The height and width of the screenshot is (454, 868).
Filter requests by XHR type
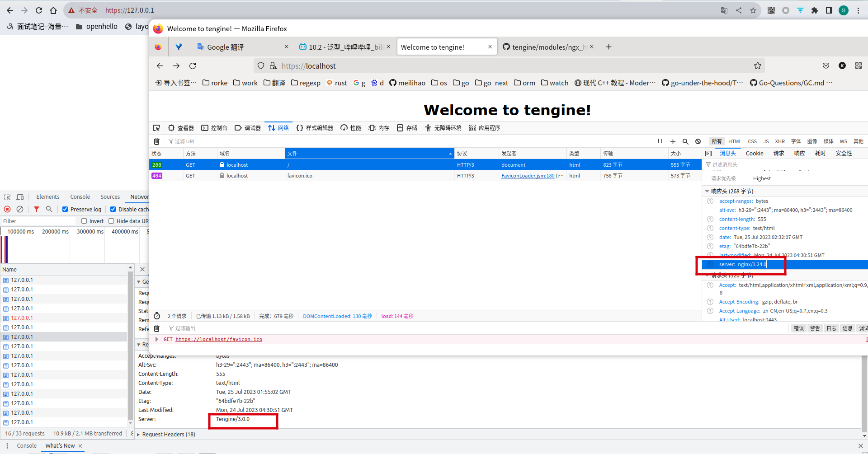780,141
